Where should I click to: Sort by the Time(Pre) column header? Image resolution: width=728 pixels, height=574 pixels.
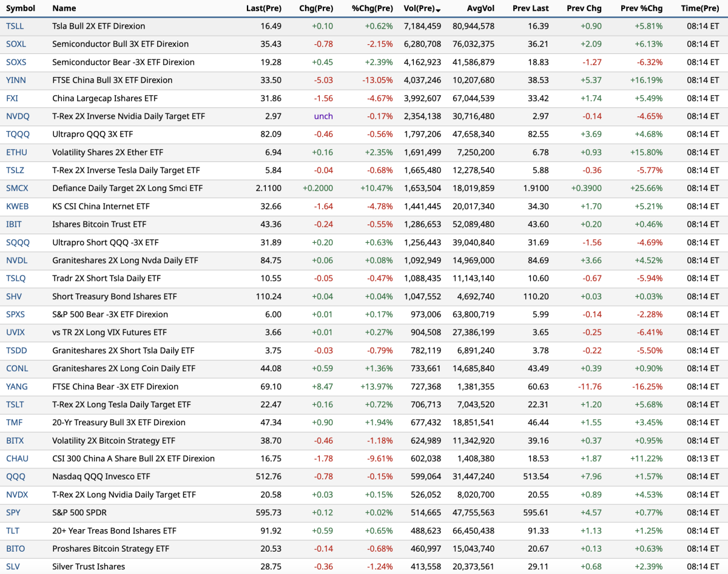699,8
